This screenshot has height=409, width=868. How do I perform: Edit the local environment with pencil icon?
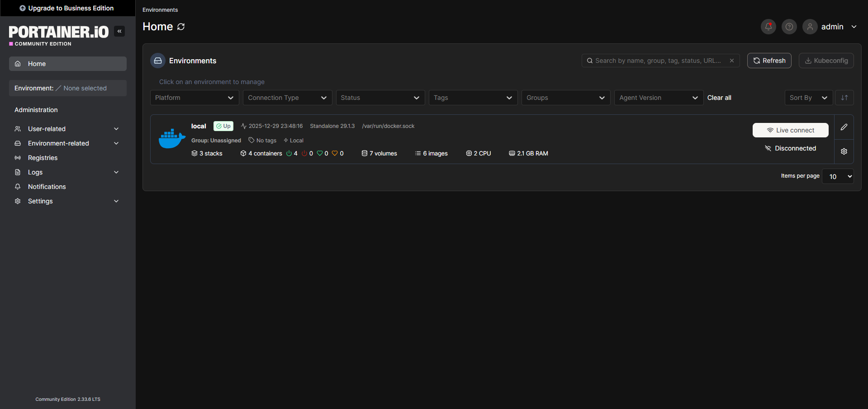(844, 127)
